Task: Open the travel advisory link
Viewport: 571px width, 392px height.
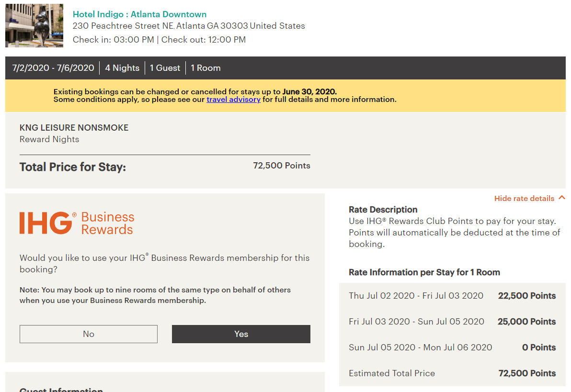Action: coord(233,100)
